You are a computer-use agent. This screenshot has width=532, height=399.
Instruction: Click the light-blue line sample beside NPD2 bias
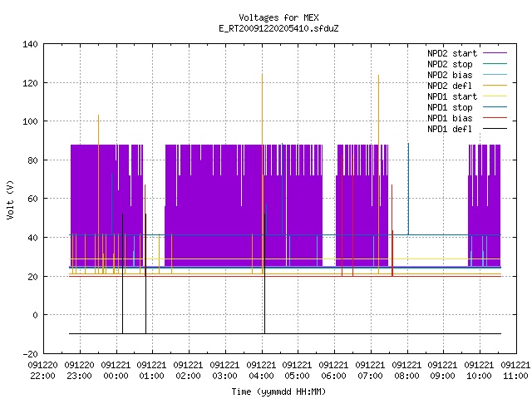pyautogui.click(x=495, y=74)
